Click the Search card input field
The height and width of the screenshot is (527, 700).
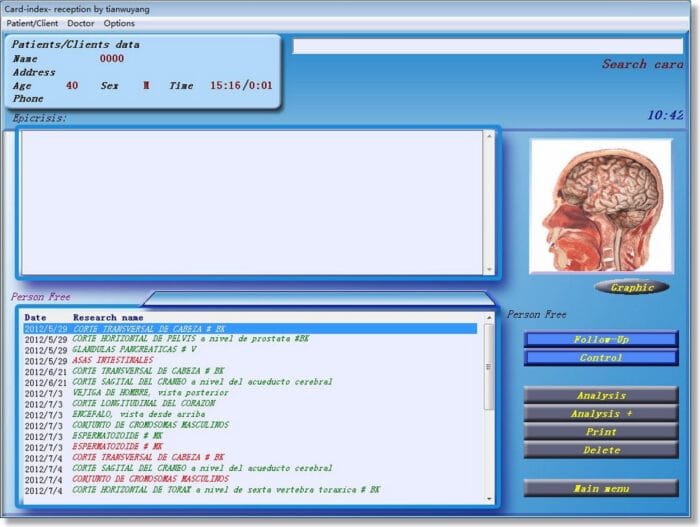(x=488, y=46)
